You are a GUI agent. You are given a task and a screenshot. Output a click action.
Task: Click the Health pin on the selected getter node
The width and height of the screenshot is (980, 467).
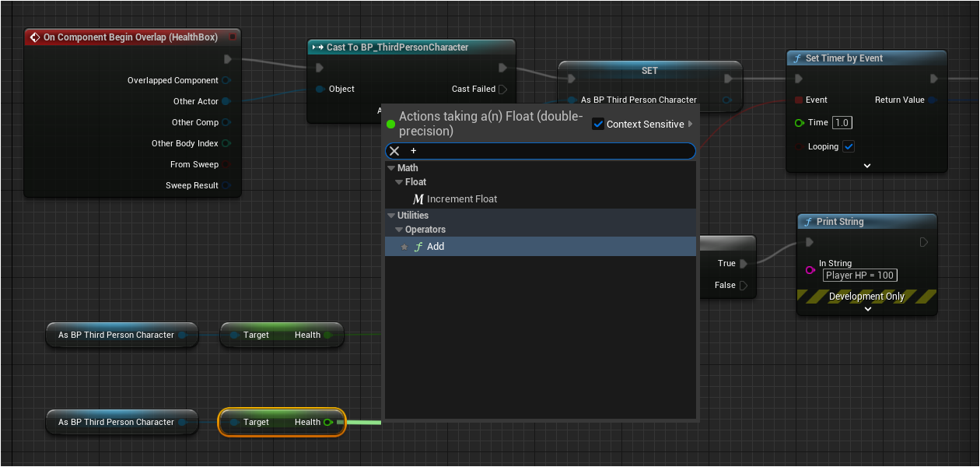(328, 423)
